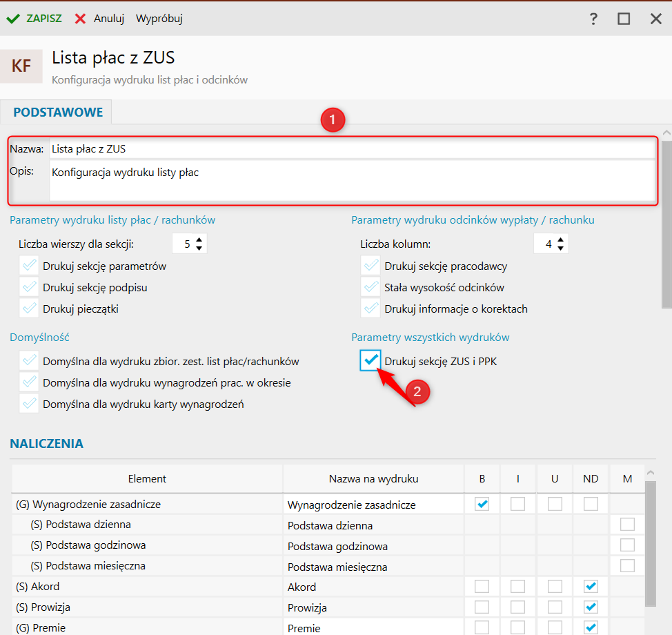Uncheck ND for Premie row
Screen dimensions: 672x635
[x=591, y=627]
